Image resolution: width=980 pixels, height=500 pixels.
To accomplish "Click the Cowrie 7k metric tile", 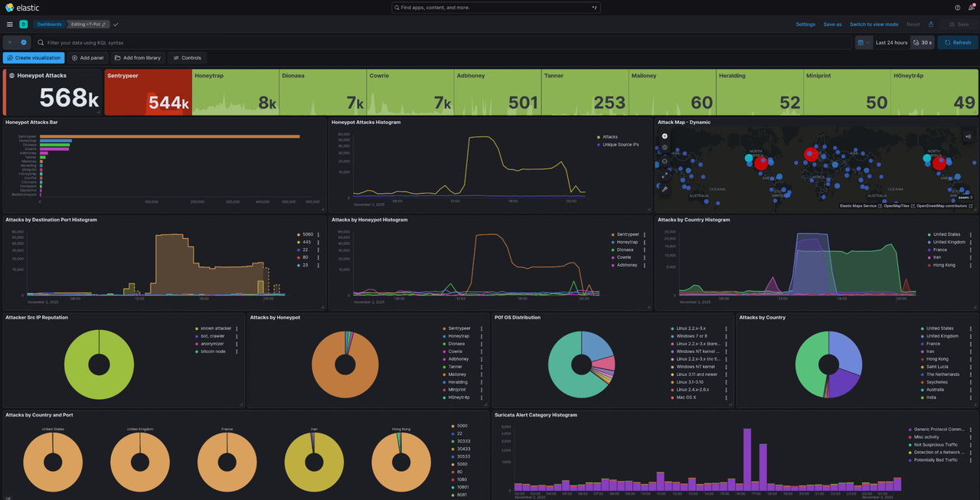I will tap(410, 92).
